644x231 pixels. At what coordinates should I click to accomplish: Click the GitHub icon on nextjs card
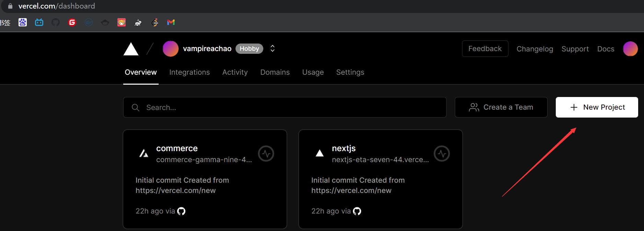pyautogui.click(x=357, y=211)
